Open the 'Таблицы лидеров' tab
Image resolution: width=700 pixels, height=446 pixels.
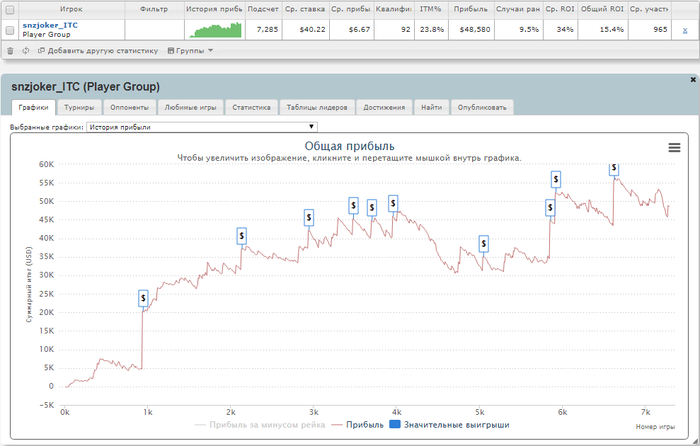[317, 107]
